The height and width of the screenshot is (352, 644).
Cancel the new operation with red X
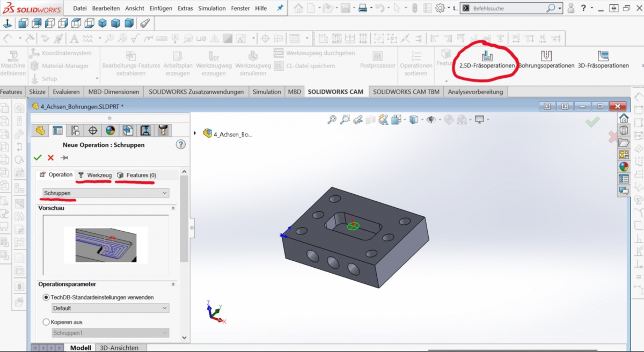[x=51, y=158]
